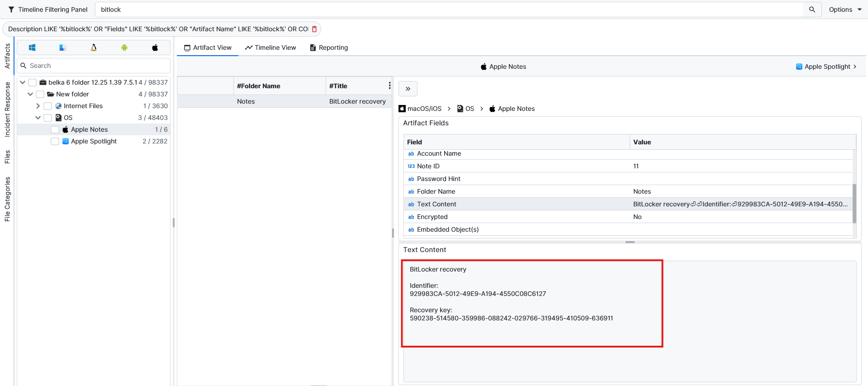Check the Internet Files checkbox
Screen dimensions: 868x386
(47, 106)
